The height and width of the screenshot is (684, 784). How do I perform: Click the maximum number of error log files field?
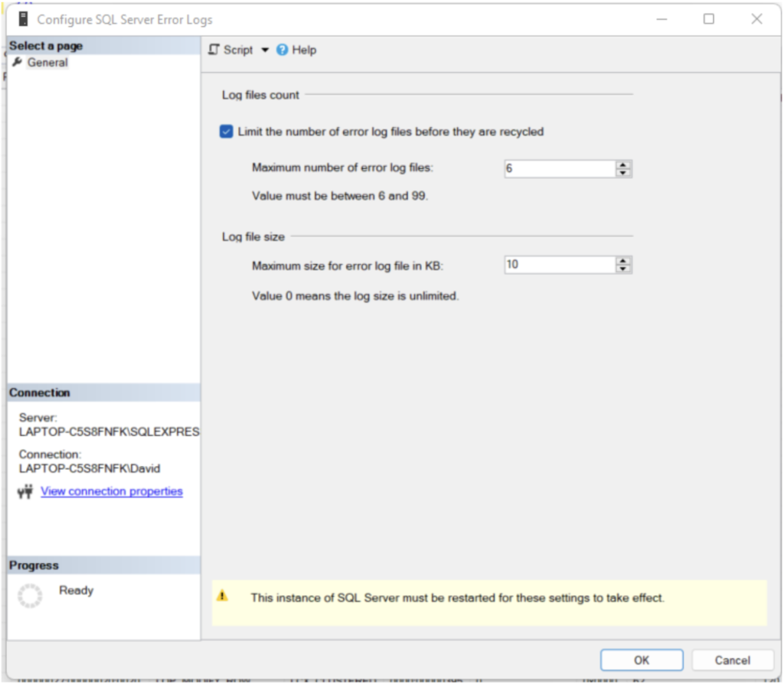(x=559, y=168)
